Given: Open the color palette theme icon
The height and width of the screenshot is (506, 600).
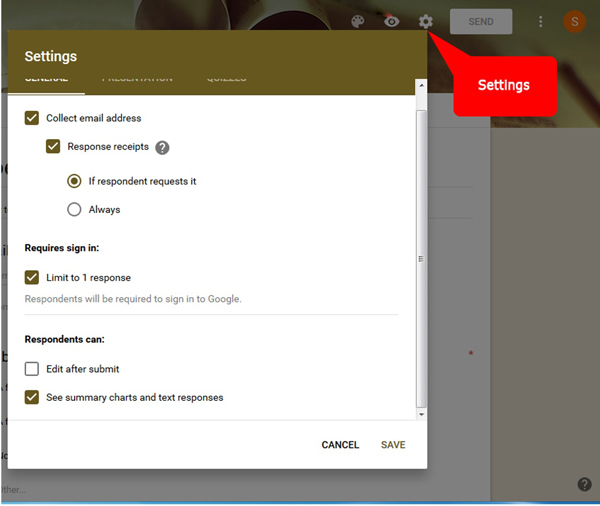Looking at the screenshot, I should click(357, 21).
